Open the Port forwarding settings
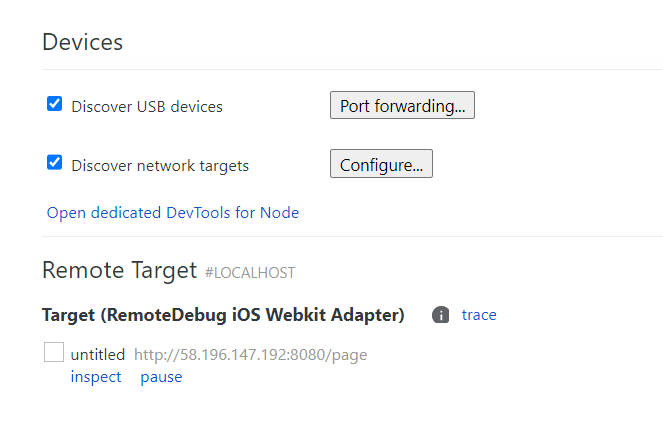This screenshot has height=434, width=663. coord(402,105)
